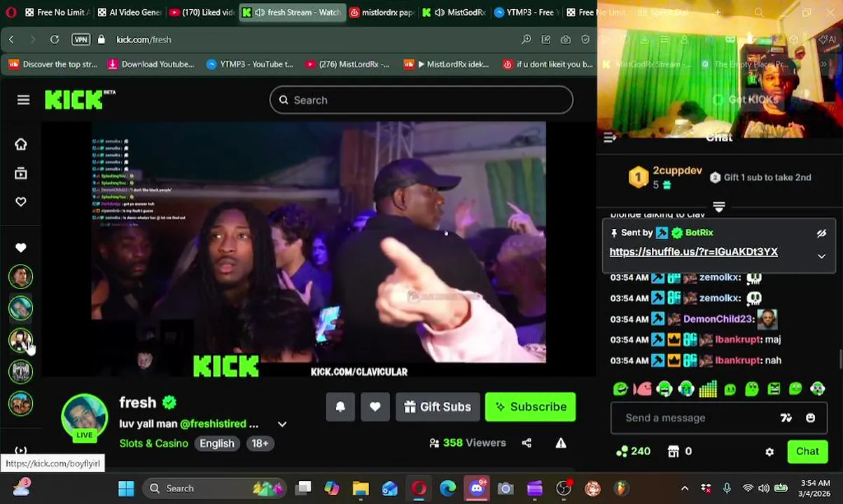Report the stream via warning triangle icon

561,443
